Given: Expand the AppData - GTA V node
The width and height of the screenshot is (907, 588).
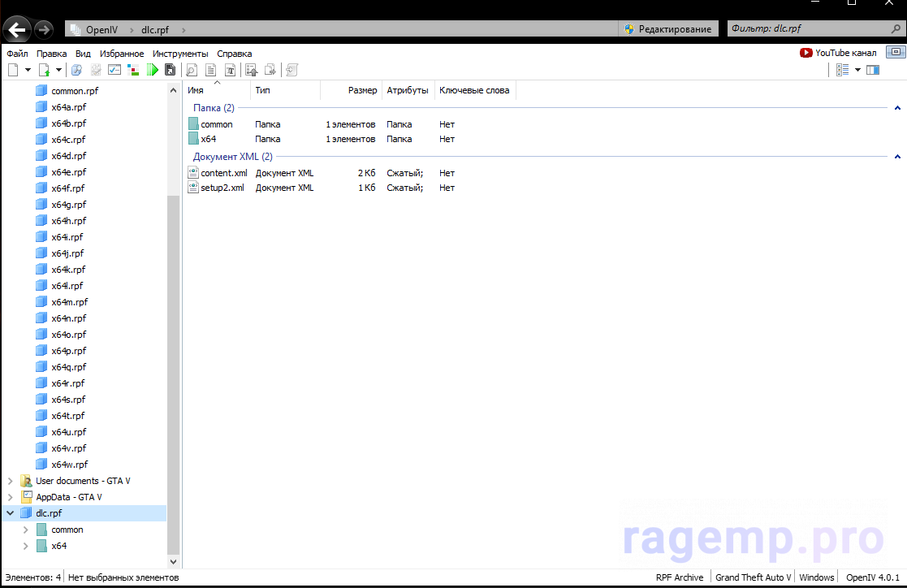Looking at the screenshot, I should point(10,497).
